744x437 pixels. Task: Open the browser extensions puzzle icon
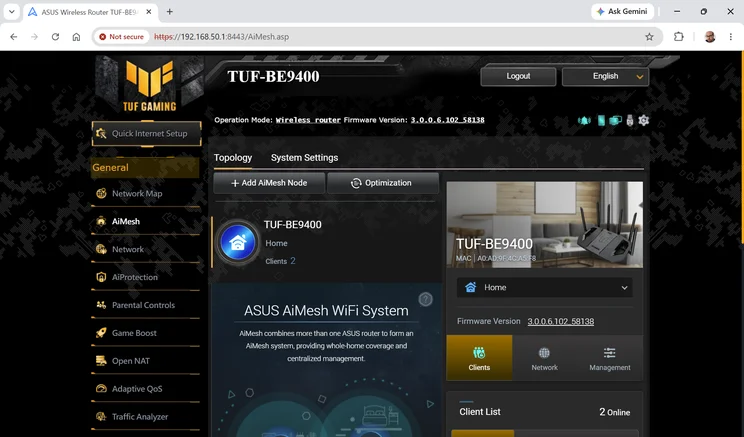click(679, 37)
